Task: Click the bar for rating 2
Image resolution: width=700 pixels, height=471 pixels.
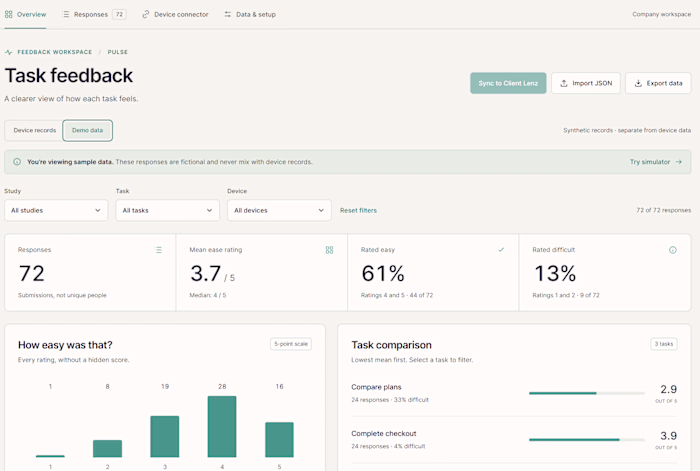Action: click(x=108, y=448)
